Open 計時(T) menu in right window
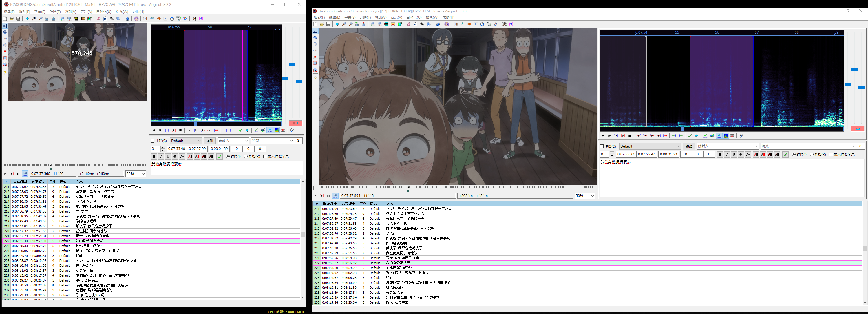The height and width of the screenshot is (314, 868). 365,17
